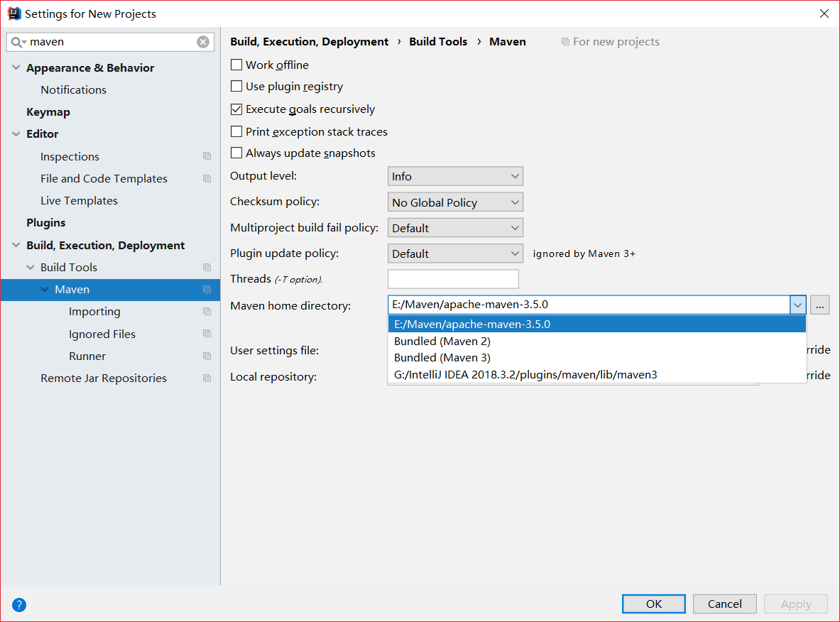Enable the Work offline checkbox
This screenshot has height=622, width=840.
[x=237, y=65]
